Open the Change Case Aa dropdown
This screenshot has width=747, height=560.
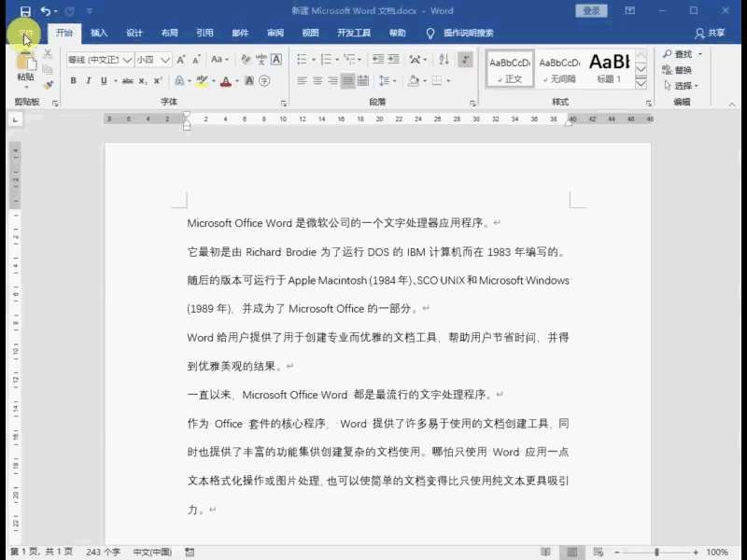[x=219, y=60]
